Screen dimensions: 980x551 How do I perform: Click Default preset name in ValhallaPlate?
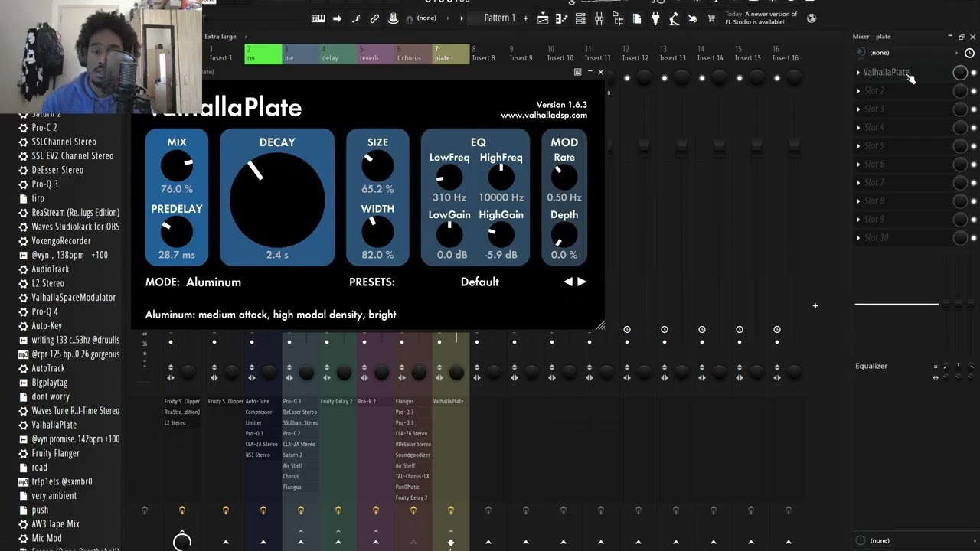(x=480, y=282)
